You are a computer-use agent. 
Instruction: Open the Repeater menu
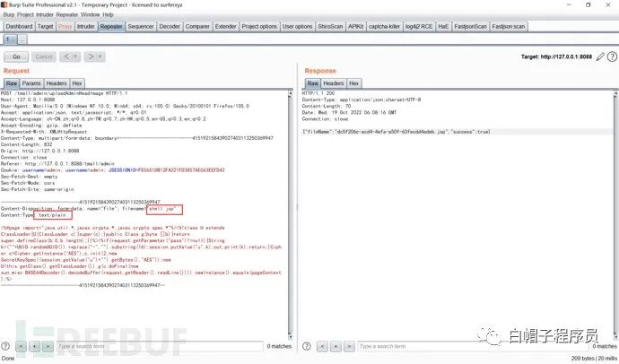click(x=67, y=14)
